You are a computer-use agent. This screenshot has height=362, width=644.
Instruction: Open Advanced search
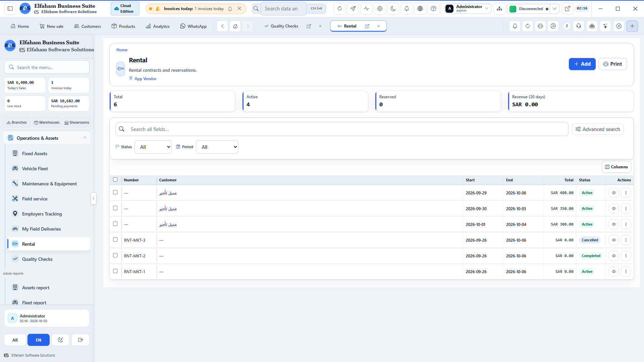598,129
